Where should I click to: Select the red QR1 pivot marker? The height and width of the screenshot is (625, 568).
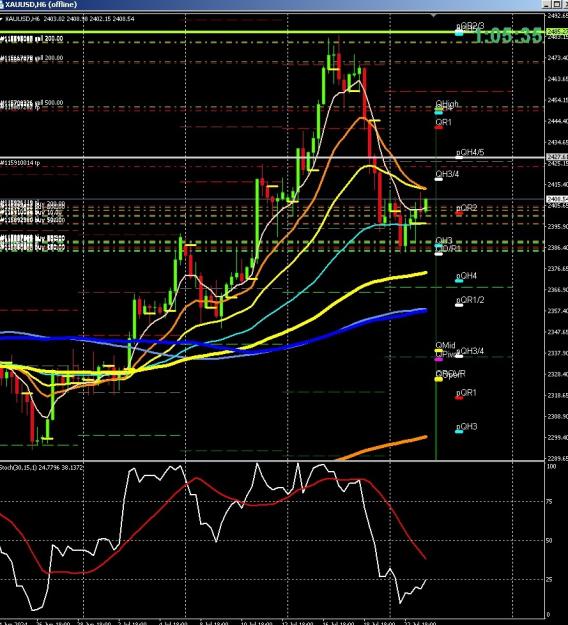438,128
